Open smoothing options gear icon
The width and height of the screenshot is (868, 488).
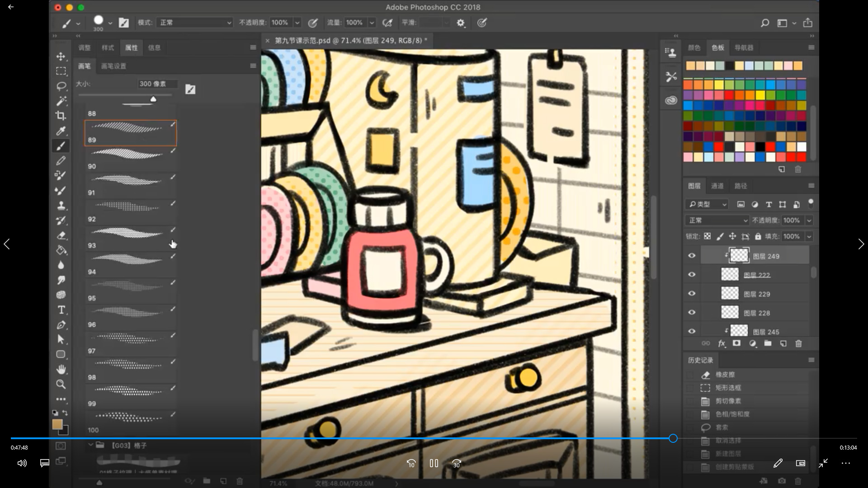[461, 23]
